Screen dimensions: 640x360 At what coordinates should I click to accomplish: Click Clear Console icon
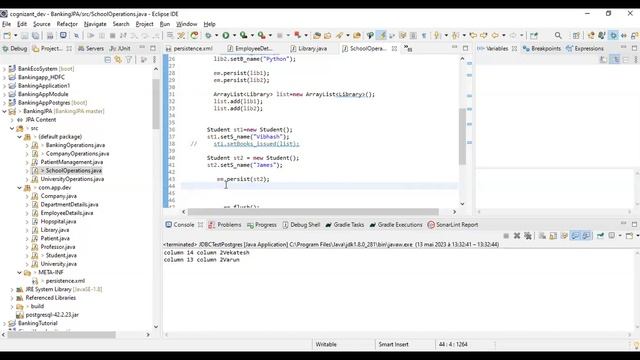tap(542, 236)
